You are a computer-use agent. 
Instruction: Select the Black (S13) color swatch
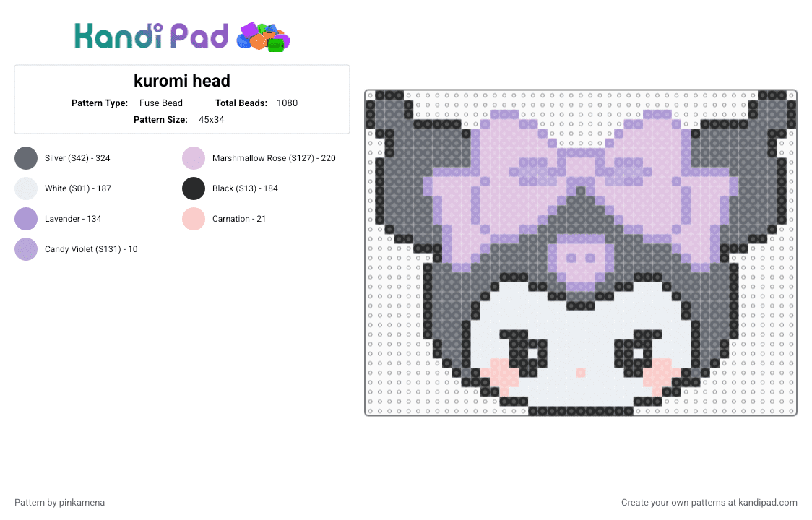[x=194, y=188]
